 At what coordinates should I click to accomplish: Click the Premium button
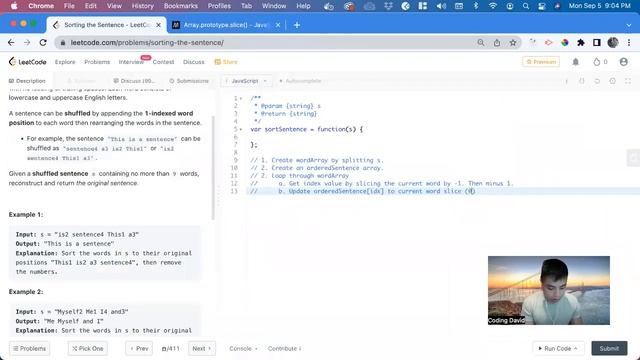point(541,62)
